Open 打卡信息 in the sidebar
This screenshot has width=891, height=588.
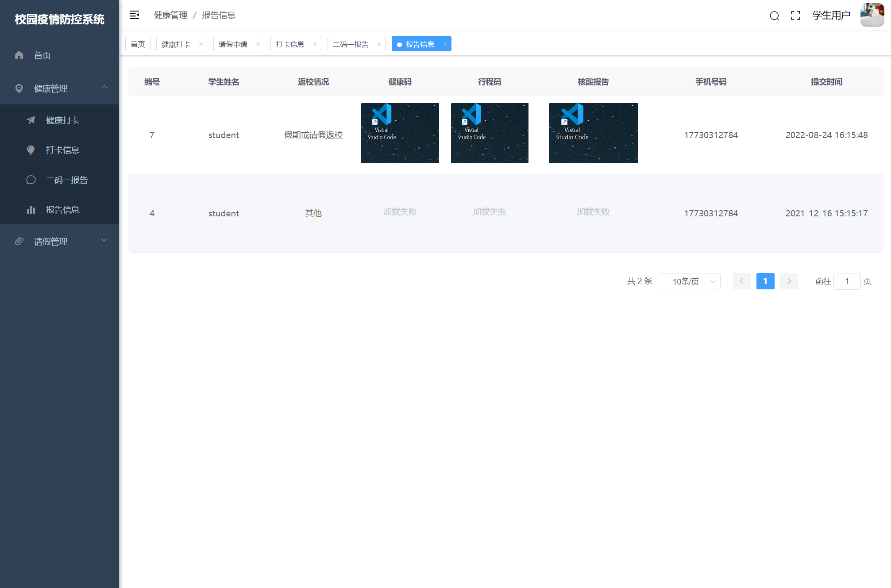[x=62, y=150]
